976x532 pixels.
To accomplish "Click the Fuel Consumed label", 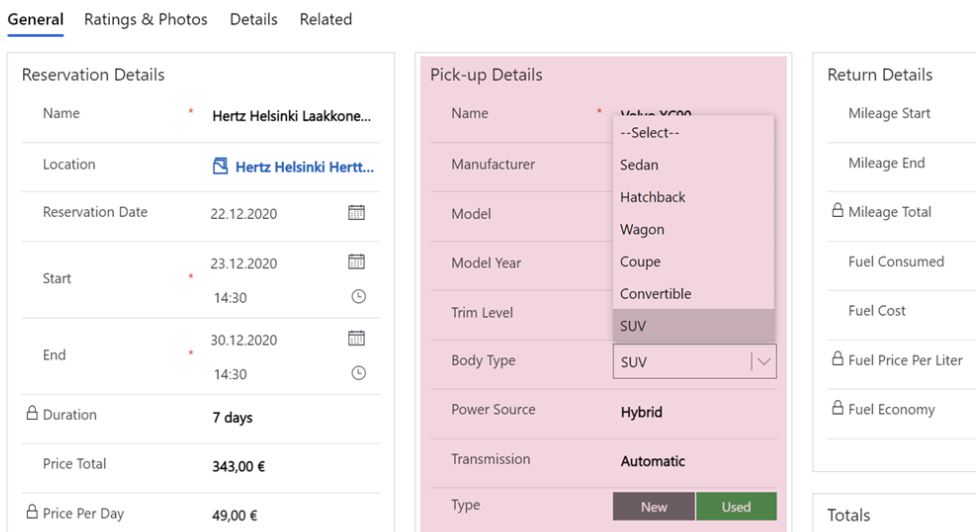I will [x=896, y=261].
